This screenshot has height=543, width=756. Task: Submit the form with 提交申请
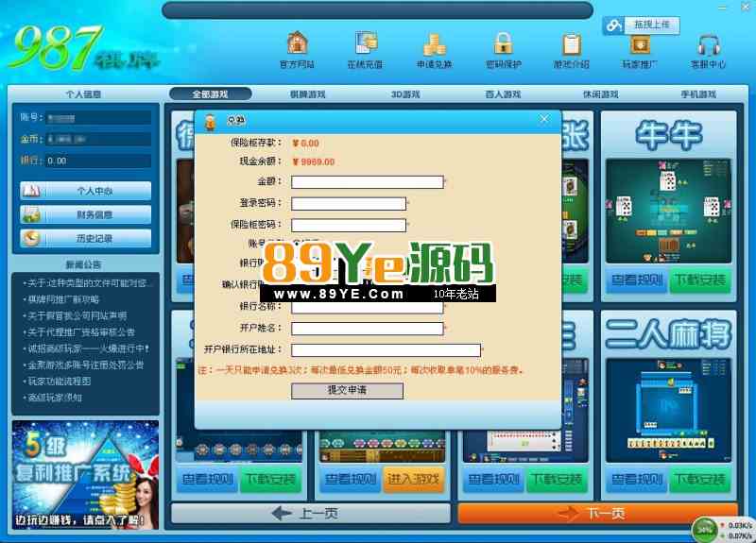347,390
